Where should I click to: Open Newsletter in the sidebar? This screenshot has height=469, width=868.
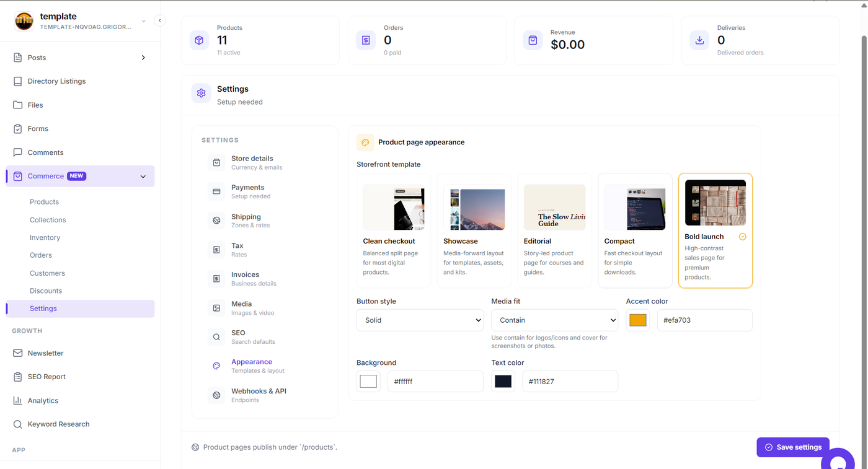(x=45, y=353)
